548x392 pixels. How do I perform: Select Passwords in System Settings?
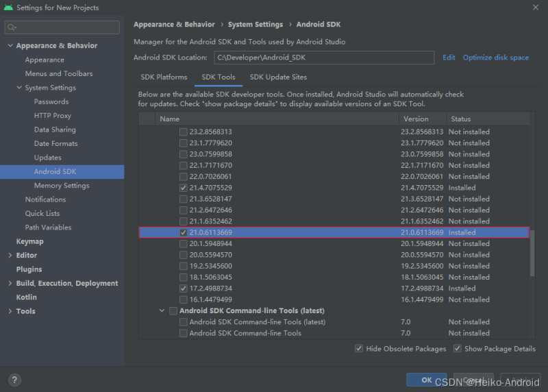click(x=51, y=101)
